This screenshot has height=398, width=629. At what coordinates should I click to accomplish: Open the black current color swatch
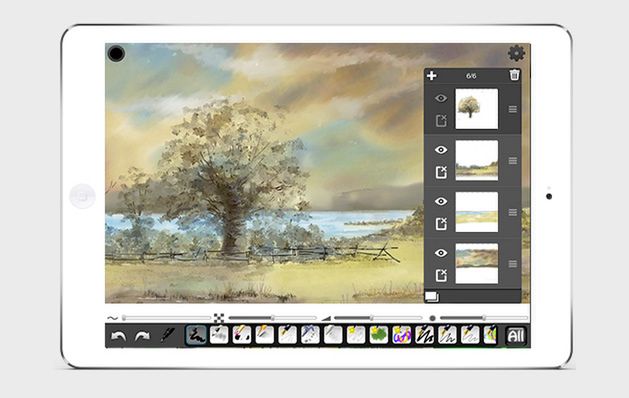pyautogui.click(x=116, y=53)
